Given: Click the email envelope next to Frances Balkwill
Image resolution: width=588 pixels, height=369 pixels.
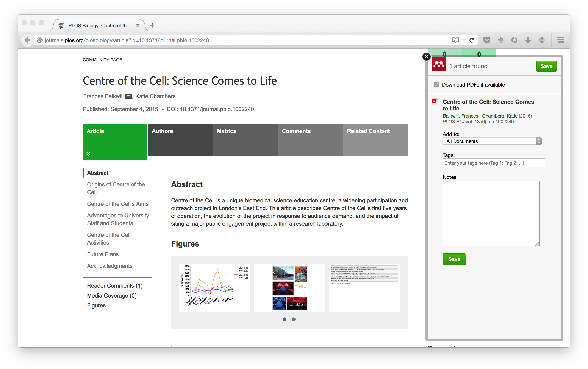Looking at the screenshot, I should 128,97.
